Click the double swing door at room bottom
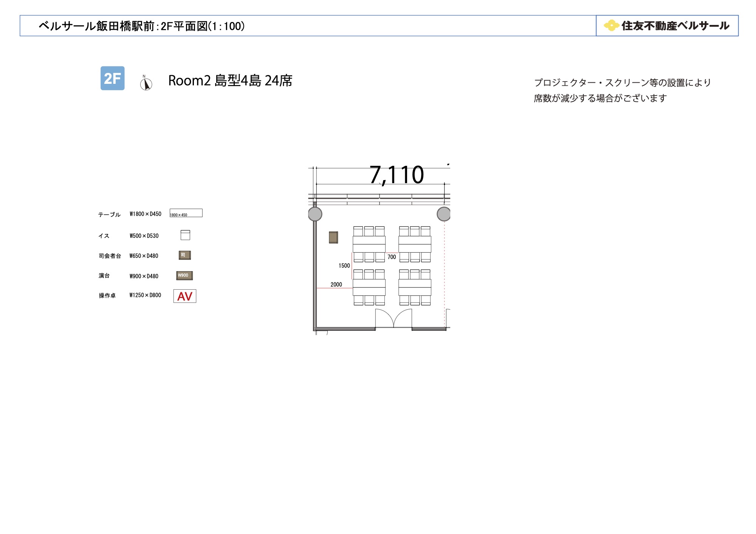The width and height of the screenshot is (756, 534). (x=393, y=318)
